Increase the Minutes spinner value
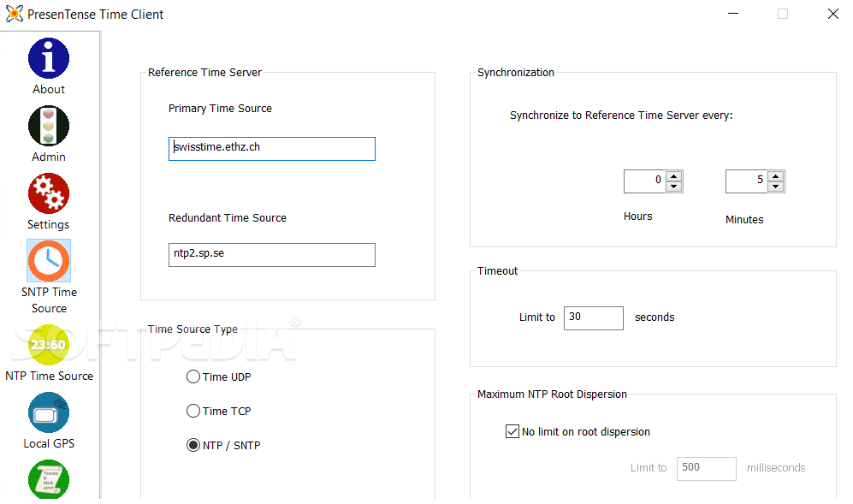853x504 pixels. point(776,175)
